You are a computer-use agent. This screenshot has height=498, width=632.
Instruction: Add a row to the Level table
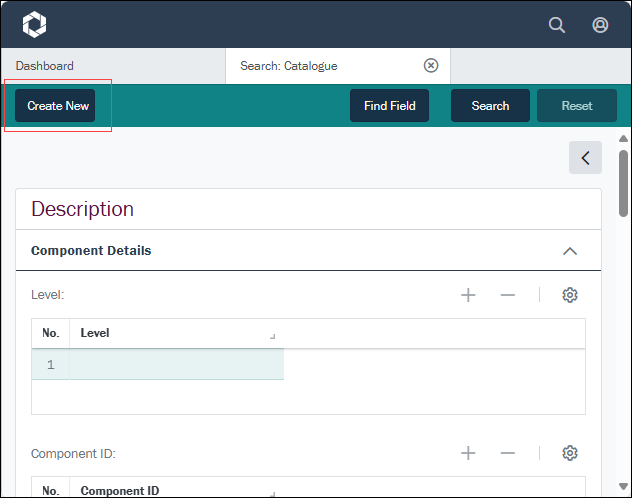(468, 295)
